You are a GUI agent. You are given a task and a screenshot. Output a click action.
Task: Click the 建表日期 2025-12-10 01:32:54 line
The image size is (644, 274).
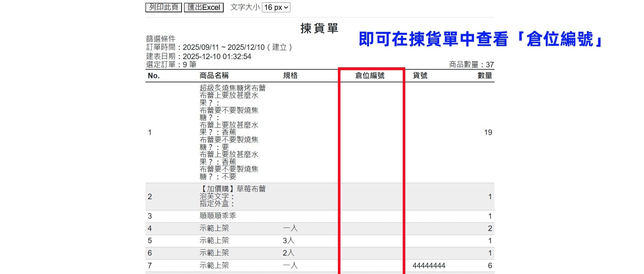pyautogui.click(x=199, y=56)
